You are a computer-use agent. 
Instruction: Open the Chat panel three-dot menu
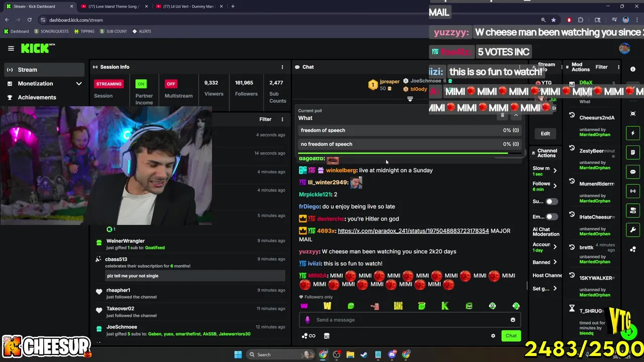[x=520, y=67]
